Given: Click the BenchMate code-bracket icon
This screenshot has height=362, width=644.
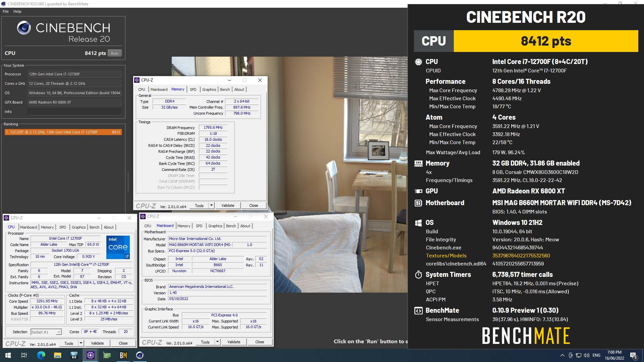Looking at the screenshot, I should tap(418, 311).
